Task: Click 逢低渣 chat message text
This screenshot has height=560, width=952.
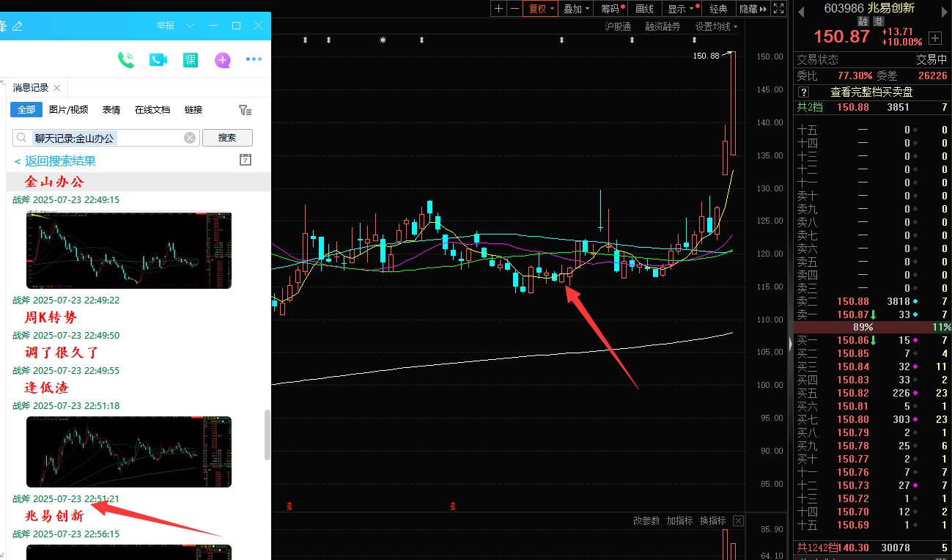Action: point(47,387)
